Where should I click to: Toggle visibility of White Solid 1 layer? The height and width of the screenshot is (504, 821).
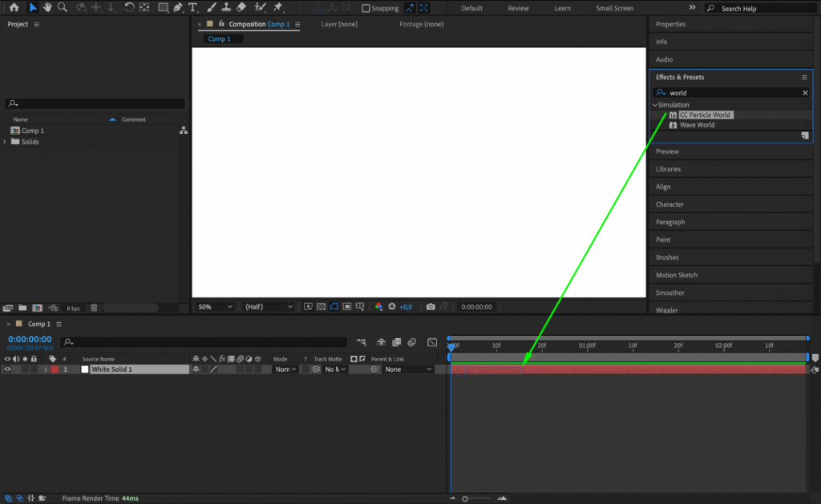(9, 369)
